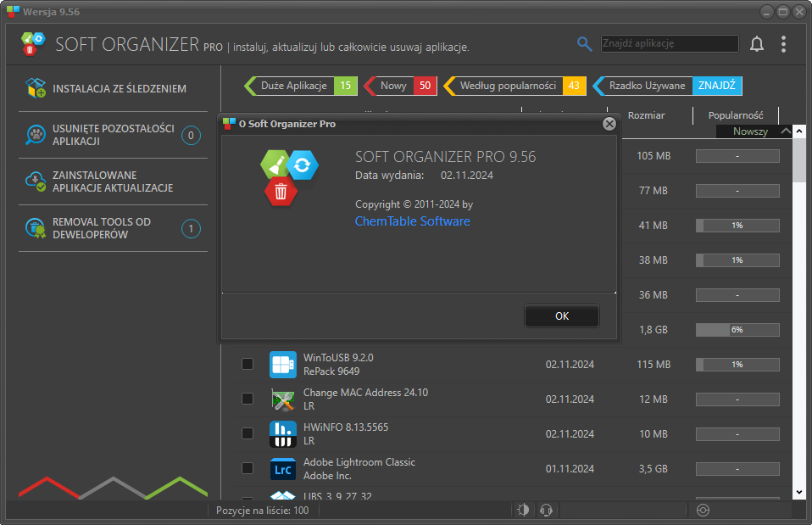Click the scrollbar down arrow
The image size is (812, 525).
coord(799,493)
